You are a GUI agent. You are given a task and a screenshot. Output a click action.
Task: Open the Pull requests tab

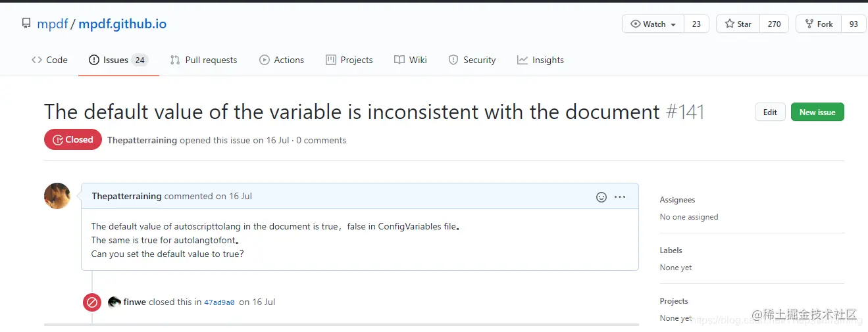[x=203, y=60]
